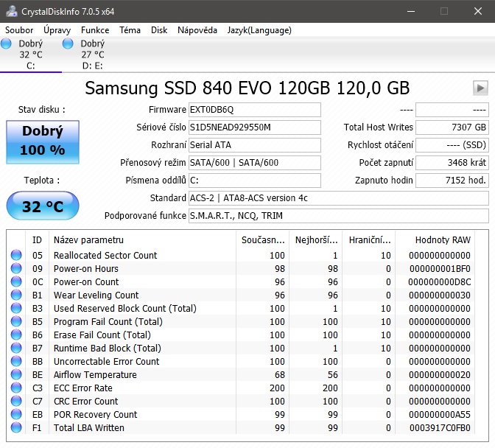Viewport: 495px width, 448px height.
Task: Click status icon for POR Recovery Count
Action: 16,414
